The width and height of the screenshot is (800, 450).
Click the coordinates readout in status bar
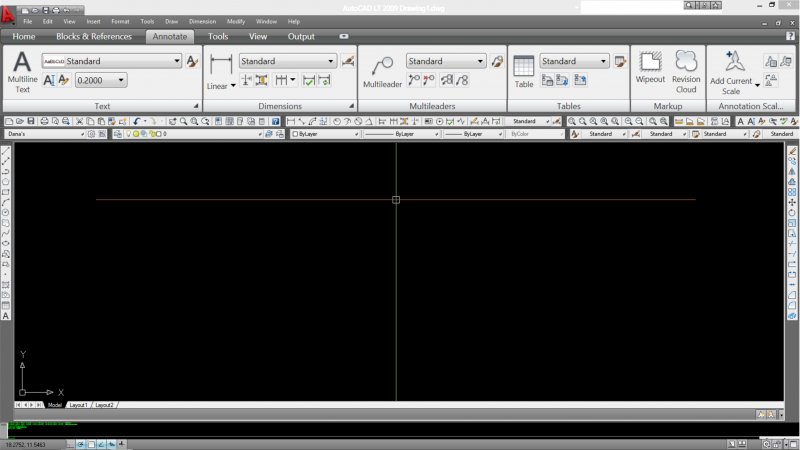[x=26, y=445]
